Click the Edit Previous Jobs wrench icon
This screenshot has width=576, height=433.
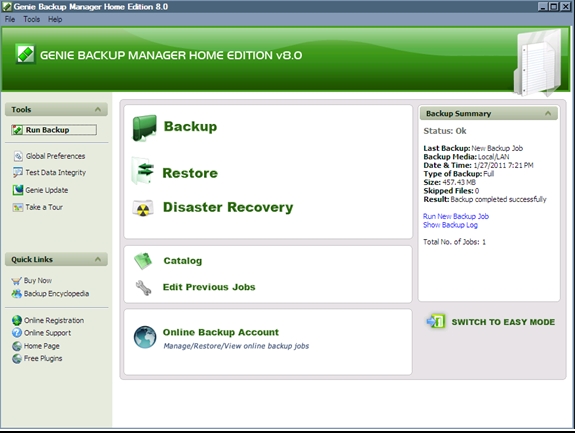point(143,288)
